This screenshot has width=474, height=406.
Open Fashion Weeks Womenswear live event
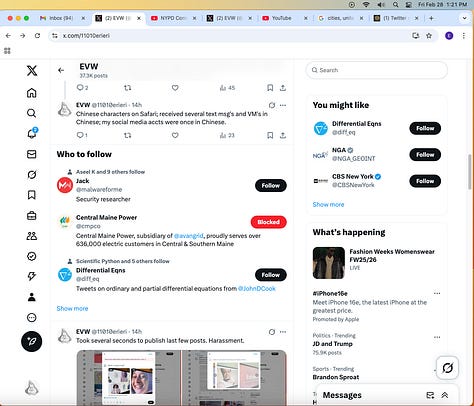click(377, 263)
